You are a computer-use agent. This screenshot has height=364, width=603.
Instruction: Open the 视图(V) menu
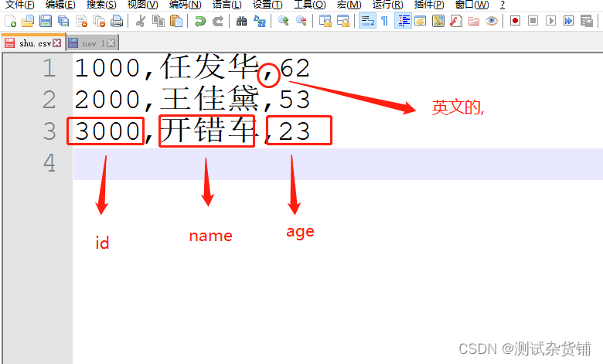143,5
